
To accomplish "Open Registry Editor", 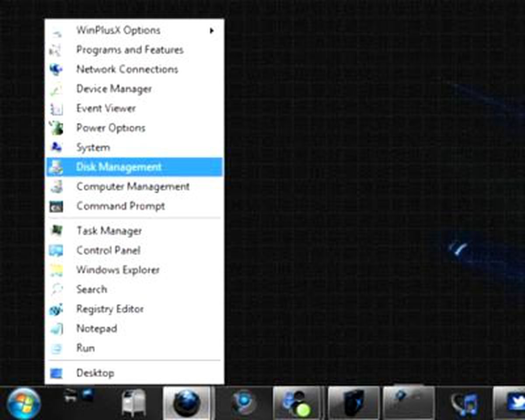I will [x=134, y=309].
